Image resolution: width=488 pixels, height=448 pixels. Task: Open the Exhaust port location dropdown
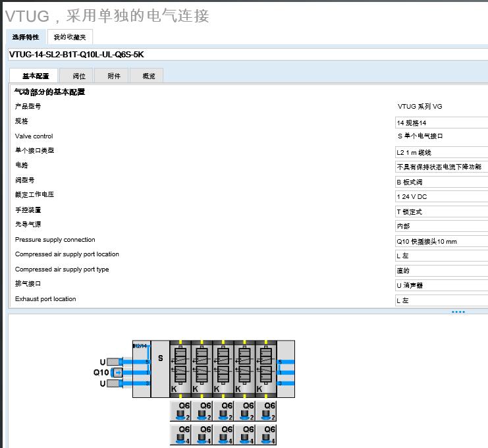click(441, 300)
